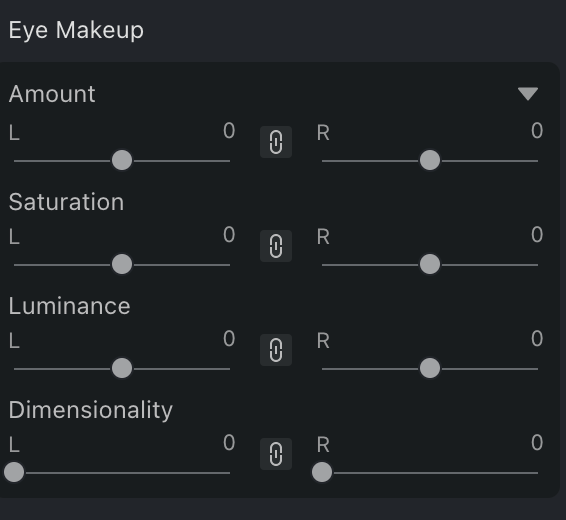Click the Luminance right slider handle
This screenshot has width=566, height=520.
click(x=430, y=368)
